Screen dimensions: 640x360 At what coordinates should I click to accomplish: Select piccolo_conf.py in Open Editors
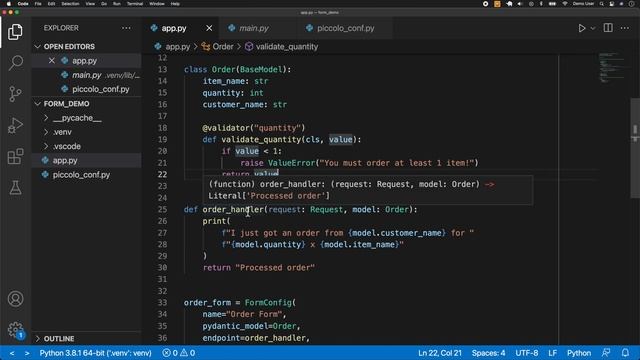100,89
